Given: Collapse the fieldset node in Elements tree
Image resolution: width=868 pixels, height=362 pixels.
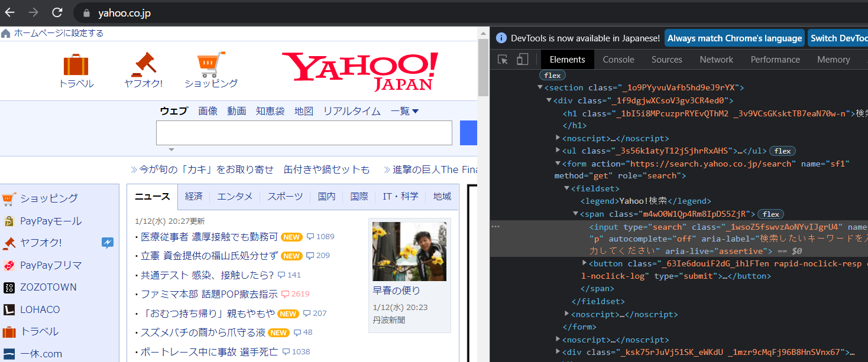Looking at the screenshot, I should click(x=566, y=188).
